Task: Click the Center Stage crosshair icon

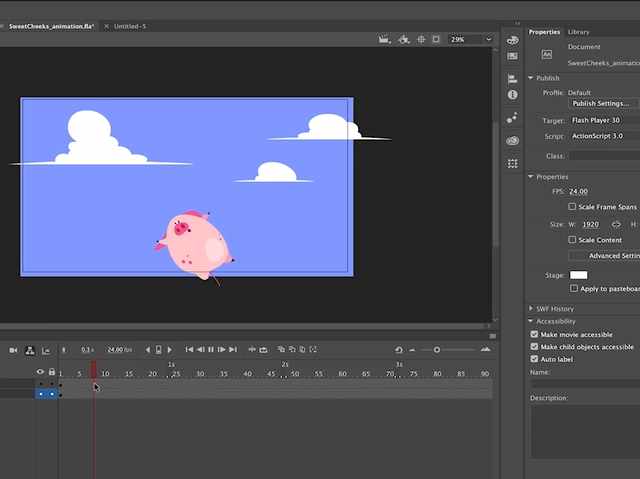Action: tap(421, 40)
